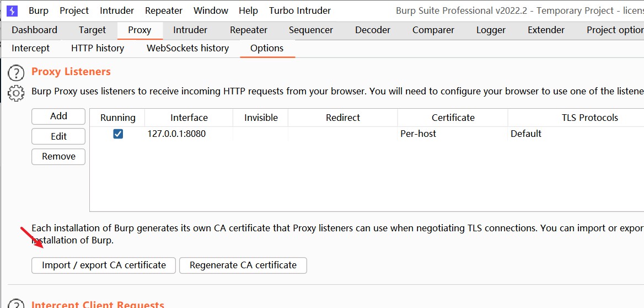Switch to the Dashboard tab
The width and height of the screenshot is (644, 308).
click(35, 30)
